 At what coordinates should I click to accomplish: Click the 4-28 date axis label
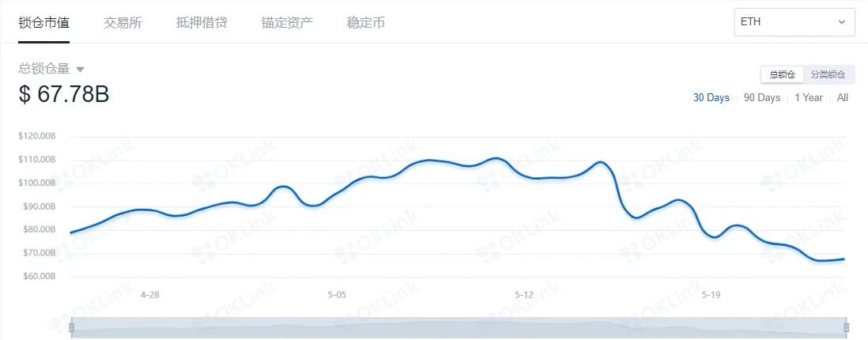click(x=149, y=294)
